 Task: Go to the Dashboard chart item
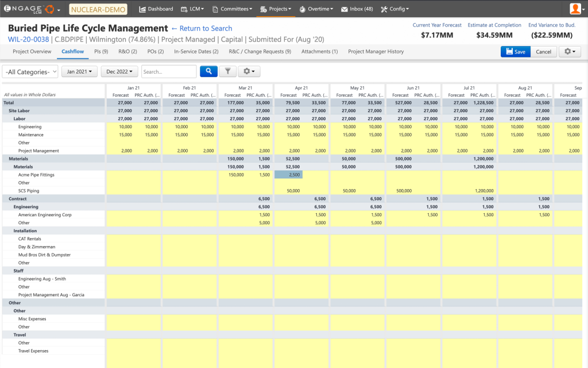click(156, 9)
